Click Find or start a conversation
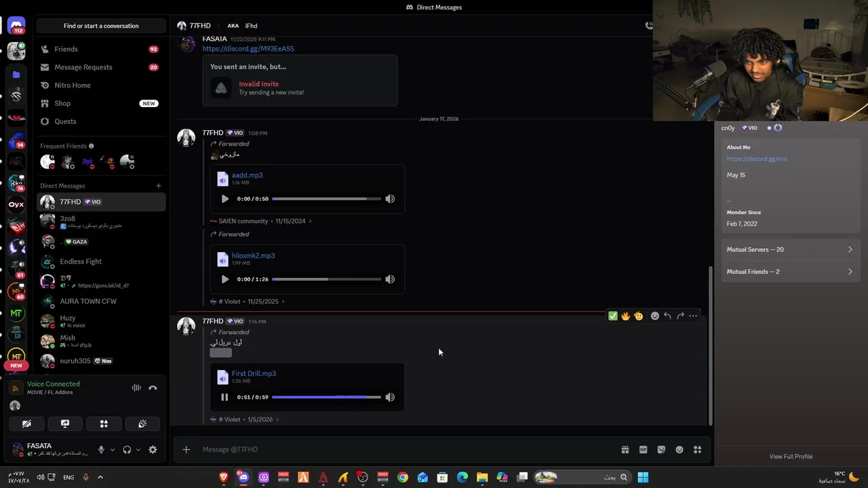This screenshot has height=488, width=868. point(101,26)
